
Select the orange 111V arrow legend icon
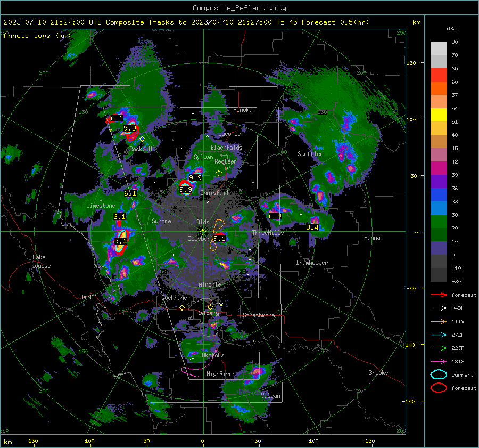click(x=439, y=321)
